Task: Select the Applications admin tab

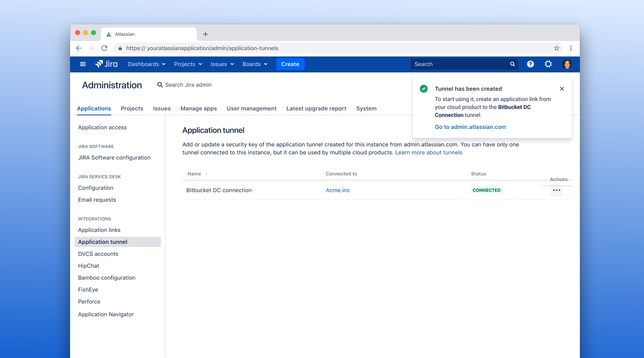Action: 94,109
